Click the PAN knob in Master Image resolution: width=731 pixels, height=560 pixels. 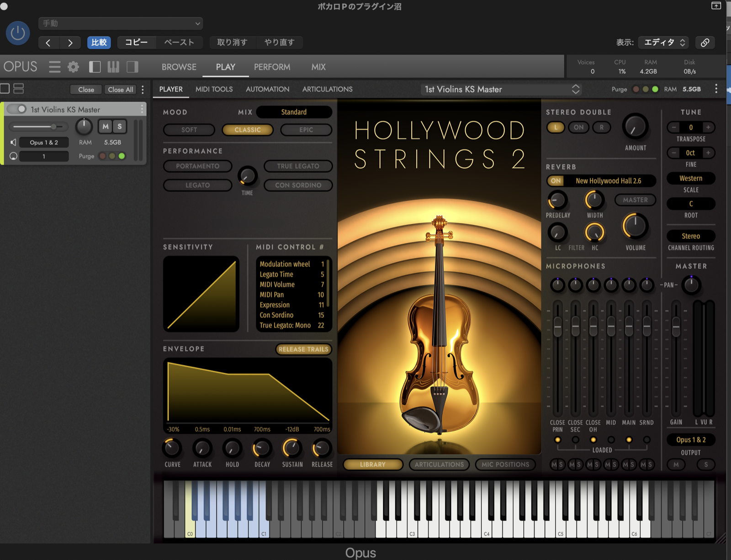(x=691, y=285)
